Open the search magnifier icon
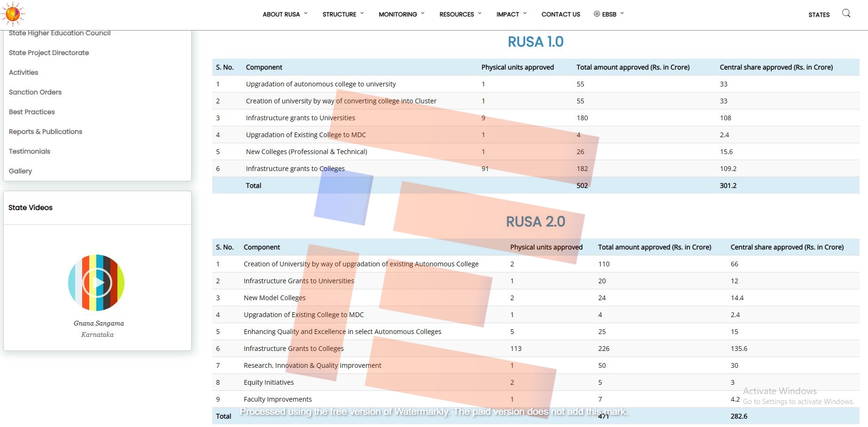 click(x=846, y=13)
